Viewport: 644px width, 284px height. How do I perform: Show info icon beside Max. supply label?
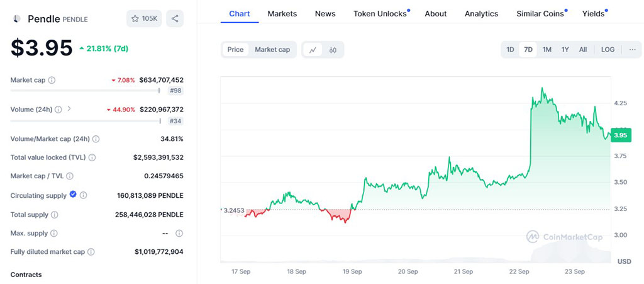[x=54, y=233]
